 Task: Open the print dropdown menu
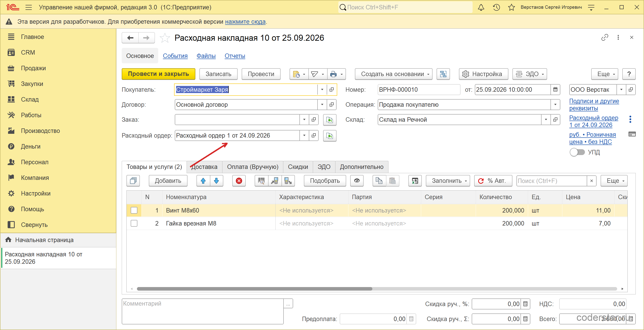pos(337,74)
